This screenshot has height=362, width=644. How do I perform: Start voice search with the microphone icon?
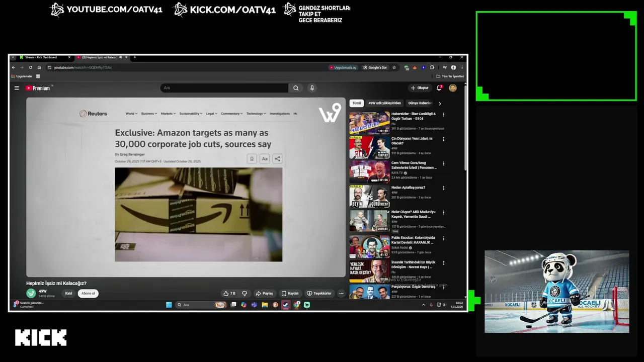(312, 88)
